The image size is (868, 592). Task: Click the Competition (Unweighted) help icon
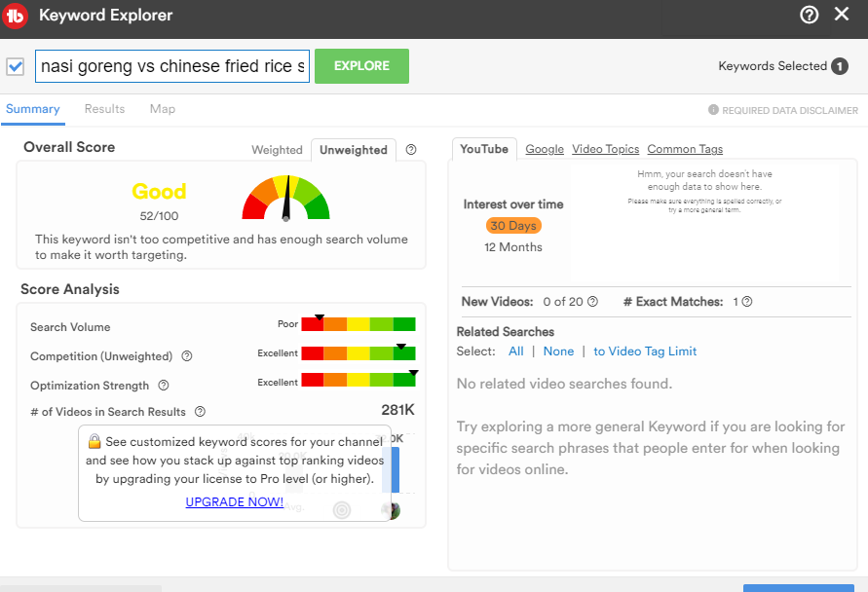pos(187,356)
